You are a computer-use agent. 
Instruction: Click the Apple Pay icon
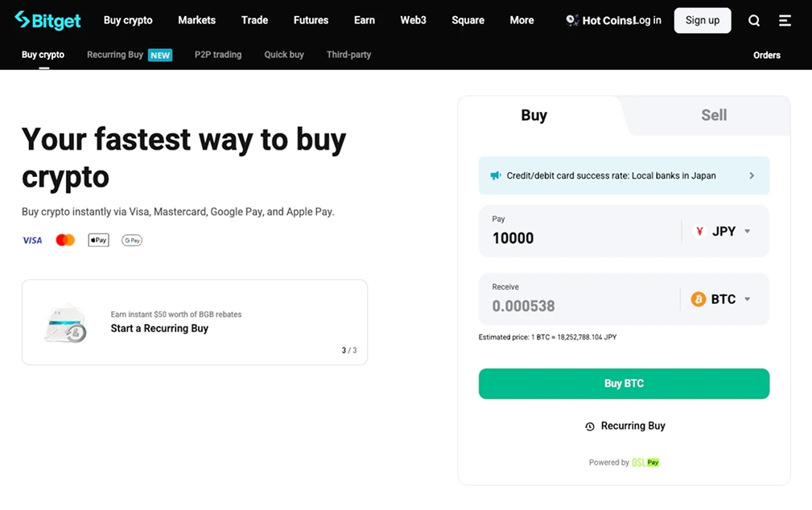point(98,241)
